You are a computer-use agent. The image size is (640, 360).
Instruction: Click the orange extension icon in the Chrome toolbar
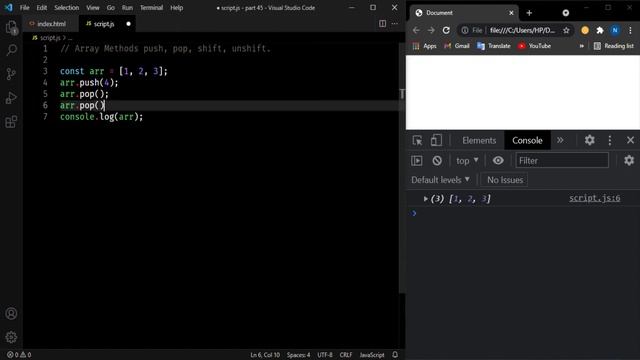click(585, 30)
